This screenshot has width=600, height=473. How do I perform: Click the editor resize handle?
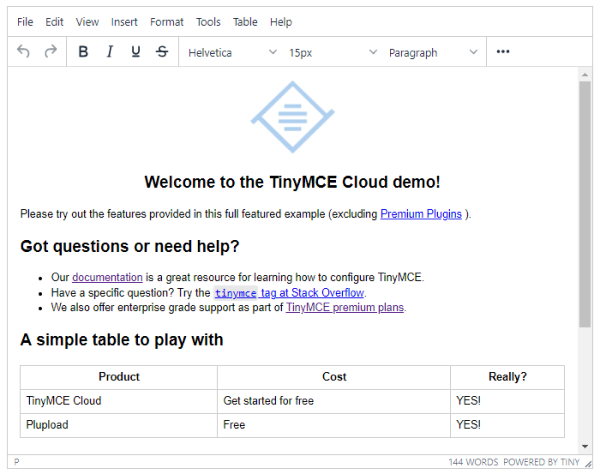coord(588,463)
